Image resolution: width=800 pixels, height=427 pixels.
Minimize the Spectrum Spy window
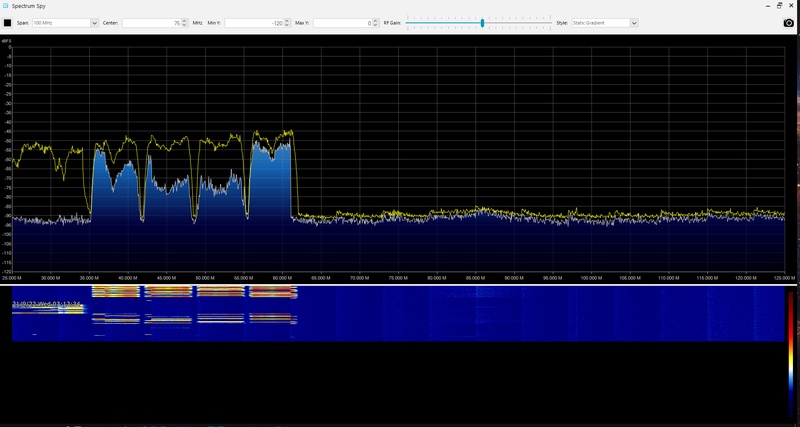[x=768, y=6]
